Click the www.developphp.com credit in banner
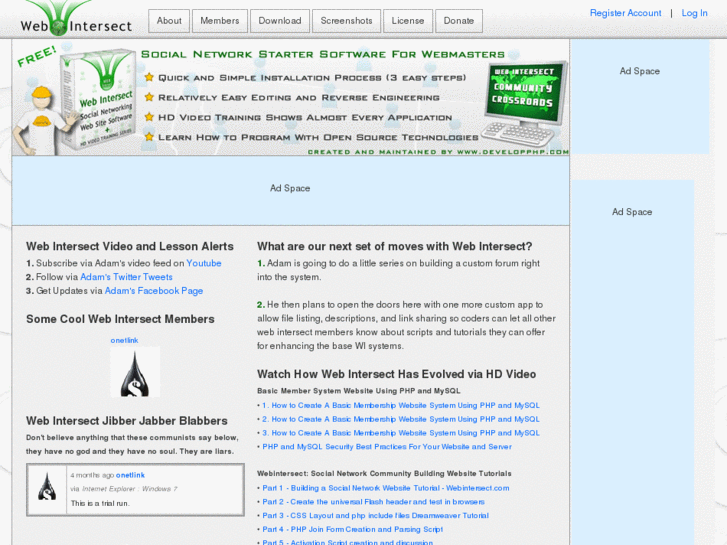 point(513,152)
